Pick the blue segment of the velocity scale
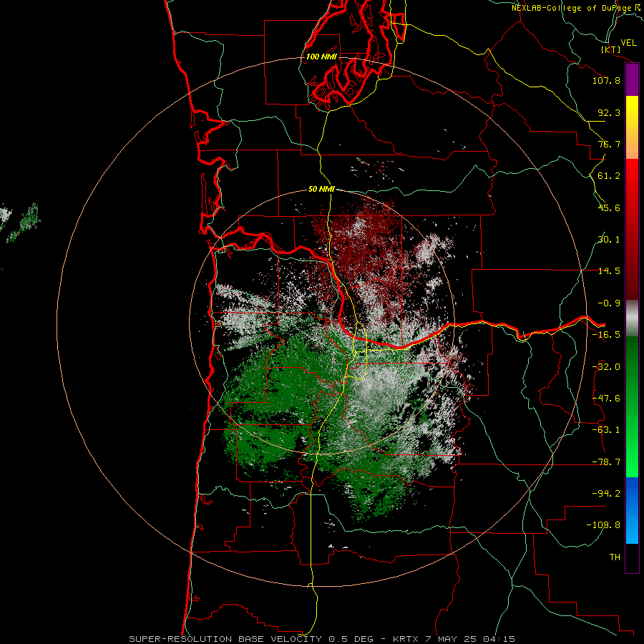 click(632, 510)
